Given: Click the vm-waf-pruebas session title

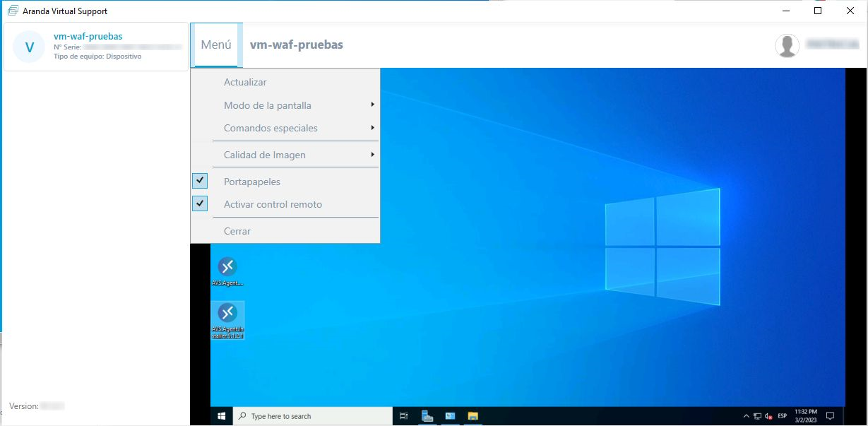Looking at the screenshot, I should pos(297,45).
